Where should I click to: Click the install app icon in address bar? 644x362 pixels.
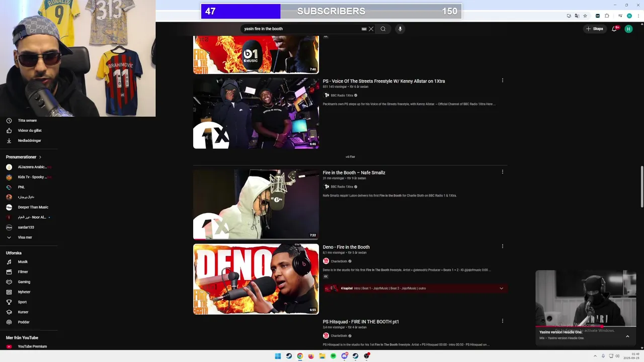[x=569, y=16]
